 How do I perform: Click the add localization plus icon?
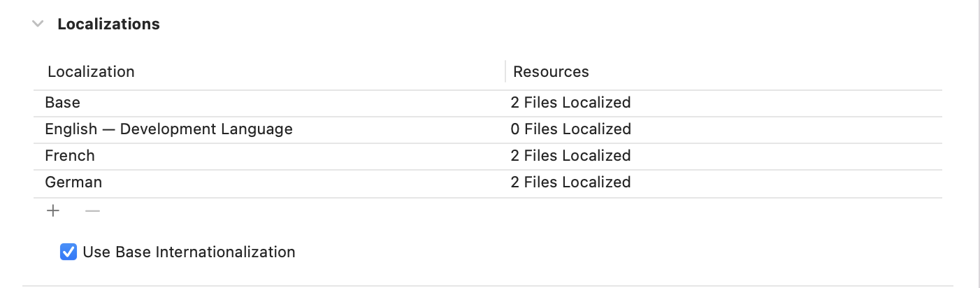click(x=53, y=210)
